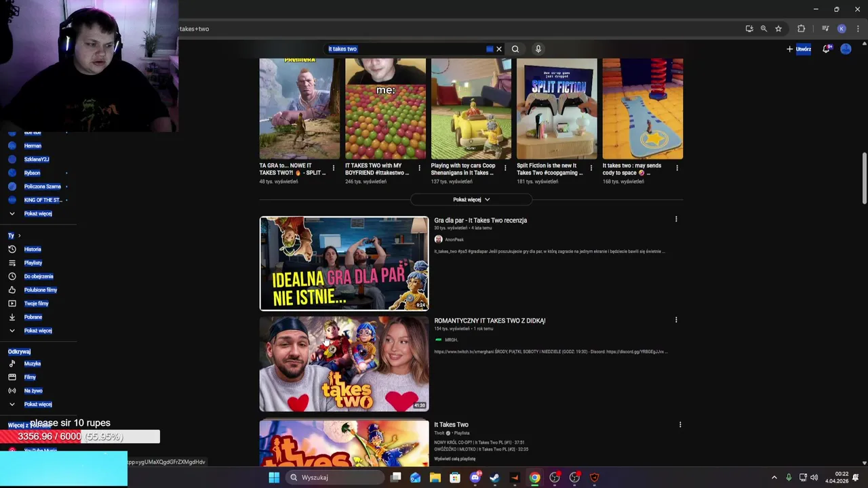Expand Shorts shelf with Pokaż więcej

pyautogui.click(x=471, y=199)
